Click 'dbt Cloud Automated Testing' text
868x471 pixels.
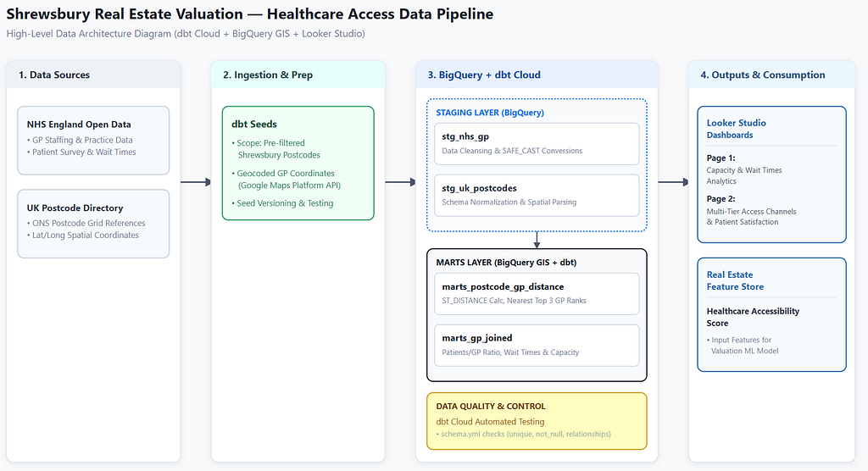[491, 422]
